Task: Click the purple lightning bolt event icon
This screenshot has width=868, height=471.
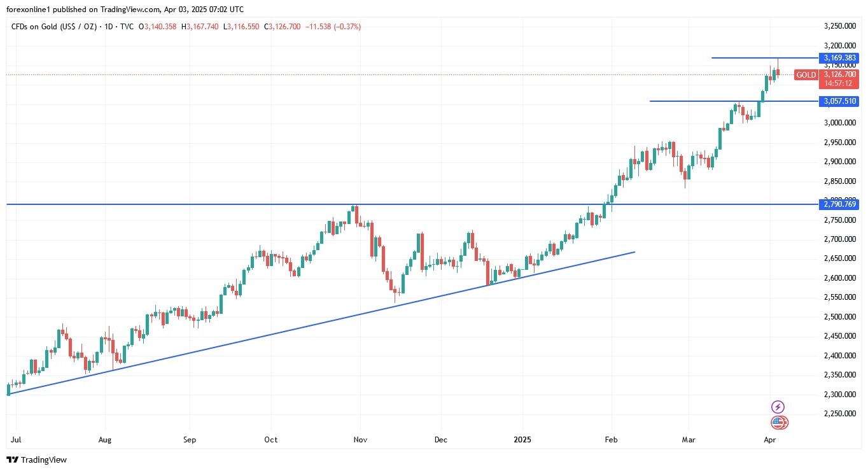Action: click(x=778, y=407)
